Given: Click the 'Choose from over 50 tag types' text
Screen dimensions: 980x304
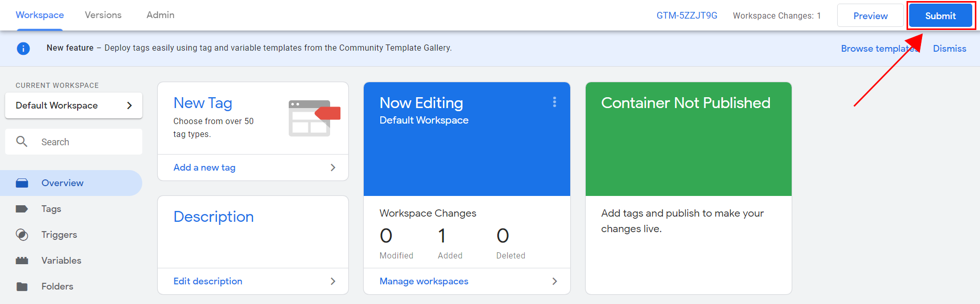Looking at the screenshot, I should pos(214,128).
